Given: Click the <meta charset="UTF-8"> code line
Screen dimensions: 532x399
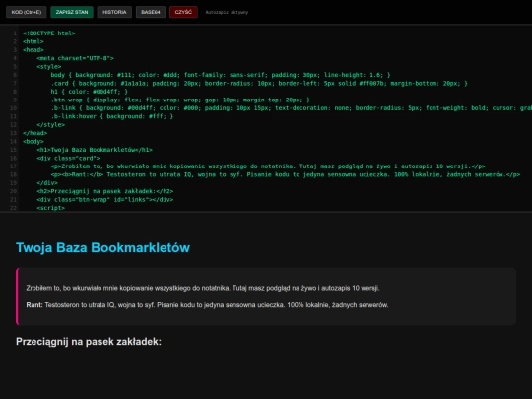Looking at the screenshot, I should (x=75, y=58).
